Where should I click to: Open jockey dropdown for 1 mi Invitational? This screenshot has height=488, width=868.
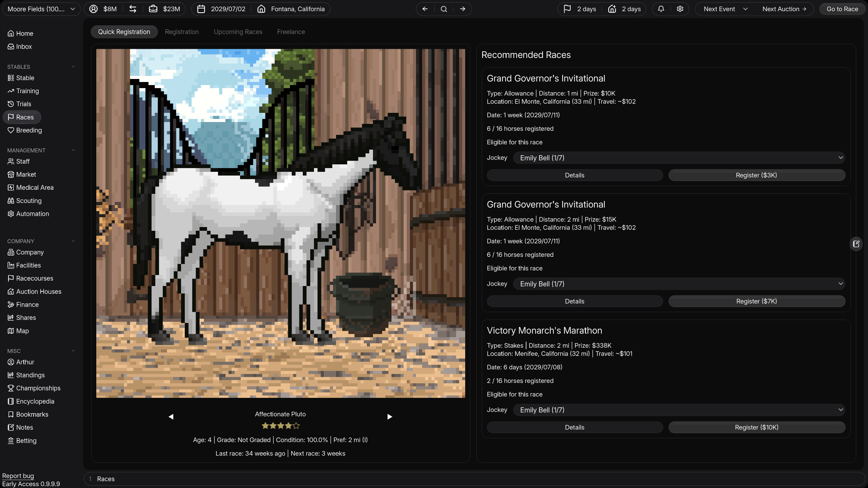point(679,158)
